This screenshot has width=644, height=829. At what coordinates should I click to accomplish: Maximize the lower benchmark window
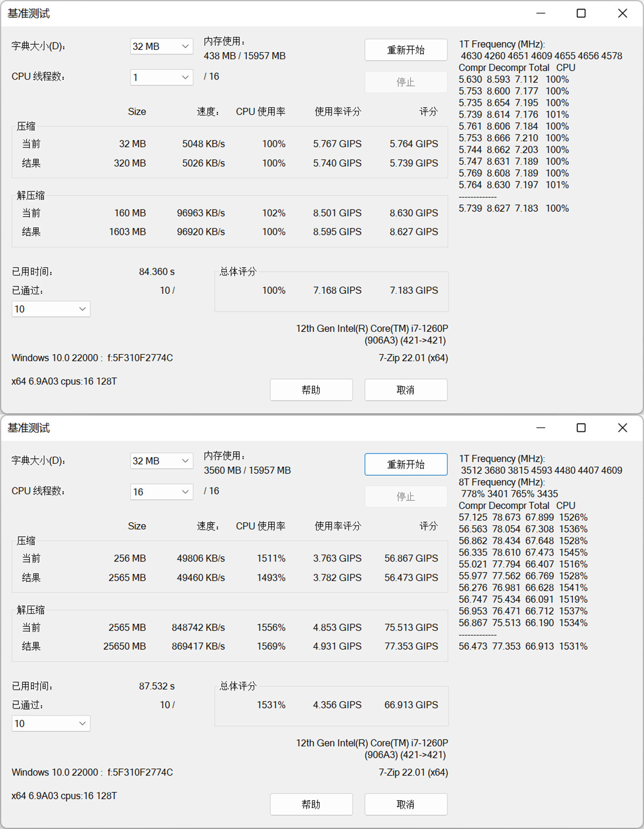click(x=581, y=428)
